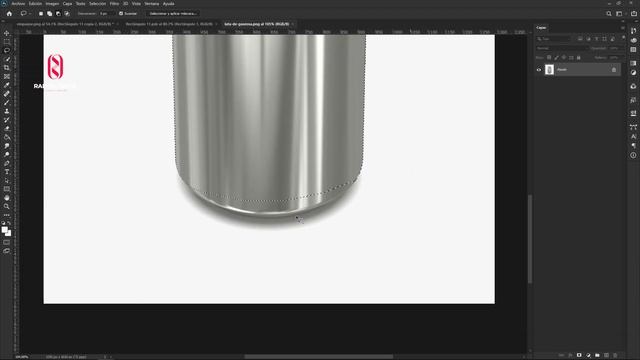Choose Intersect with selection mode

click(x=67, y=13)
